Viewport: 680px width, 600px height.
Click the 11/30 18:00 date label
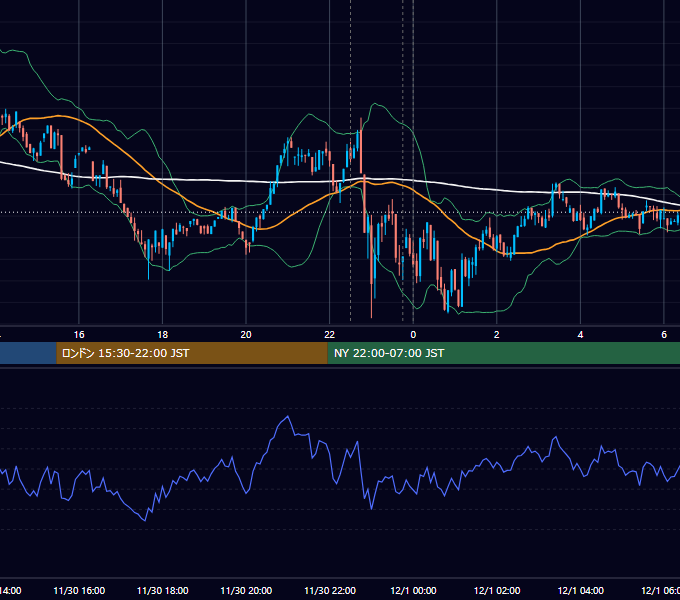pyautogui.click(x=163, y=590)
